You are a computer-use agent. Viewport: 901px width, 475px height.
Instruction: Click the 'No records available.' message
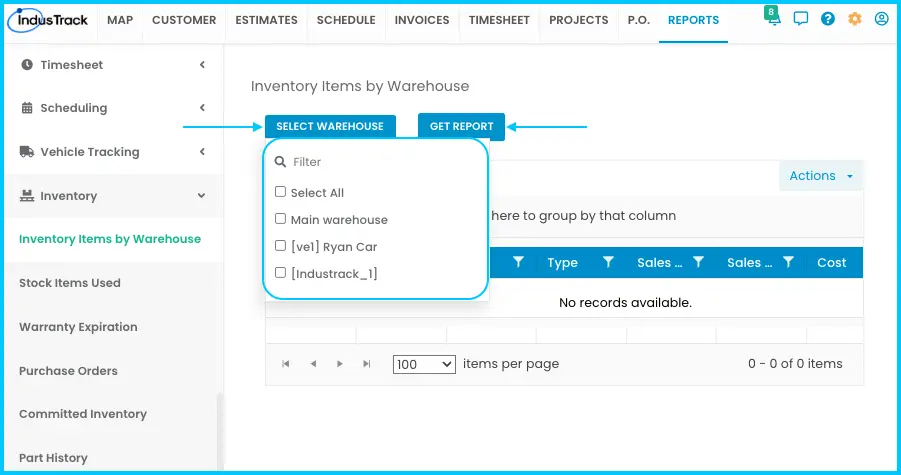click(625, 303)
